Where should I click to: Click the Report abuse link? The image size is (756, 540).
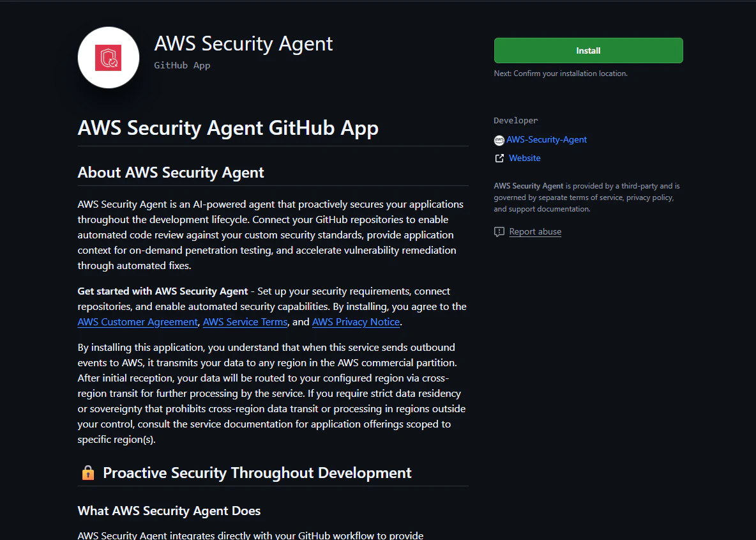pos(535,231)
